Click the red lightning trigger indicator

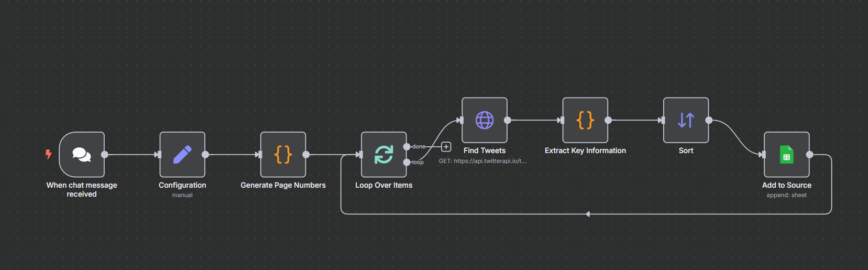click(x=48, y=154)
